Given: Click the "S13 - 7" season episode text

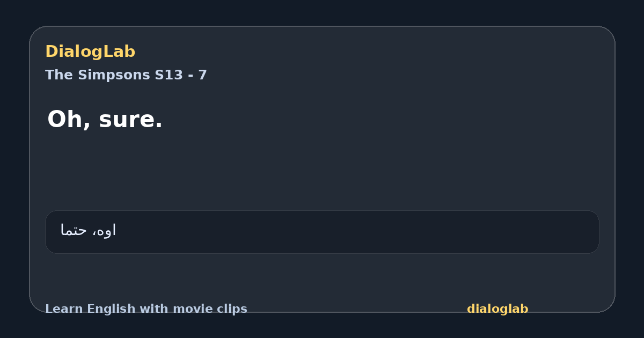Looking at the screenshot, I should click(x=181, y=75).
